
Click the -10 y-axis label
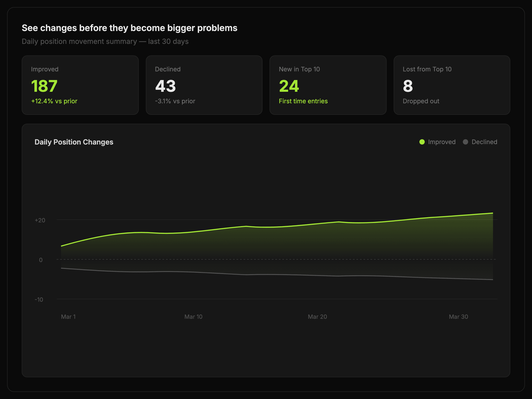[x=39, y=300]
